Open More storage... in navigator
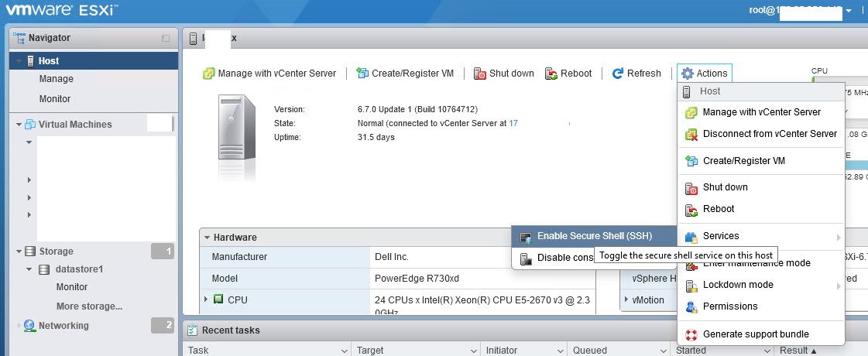The image size is (868, 356). pyautogui.click(x=89, y=306)
